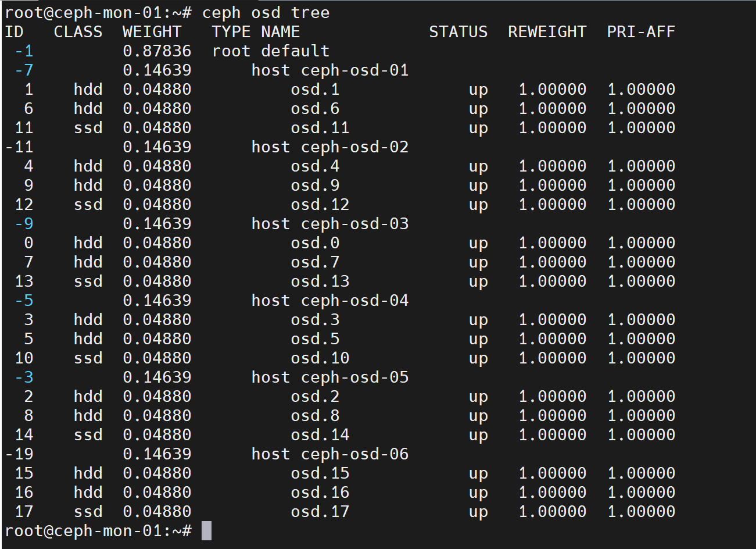Viewport: 756px width, 549px height.
Task: Click the 'ceph osd tree' command text
Action: (x=266, y=12)
